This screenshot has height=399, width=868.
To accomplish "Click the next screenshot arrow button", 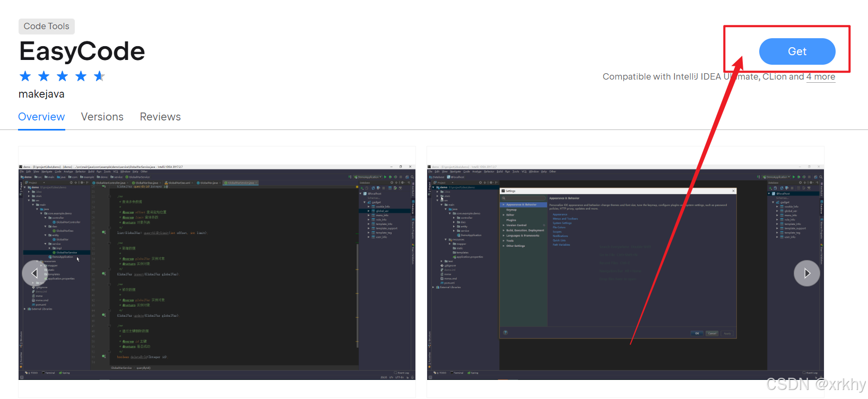I will coord(806,273).
